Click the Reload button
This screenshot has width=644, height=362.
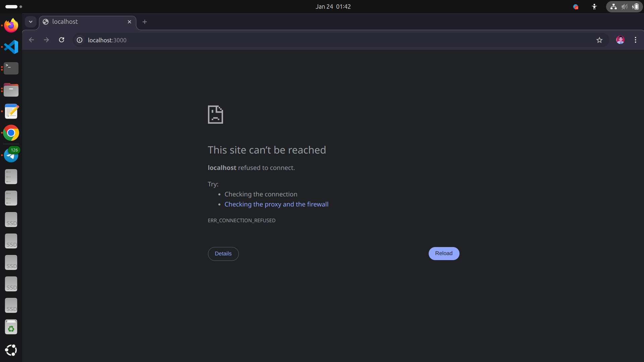click(x=443, y=253)
